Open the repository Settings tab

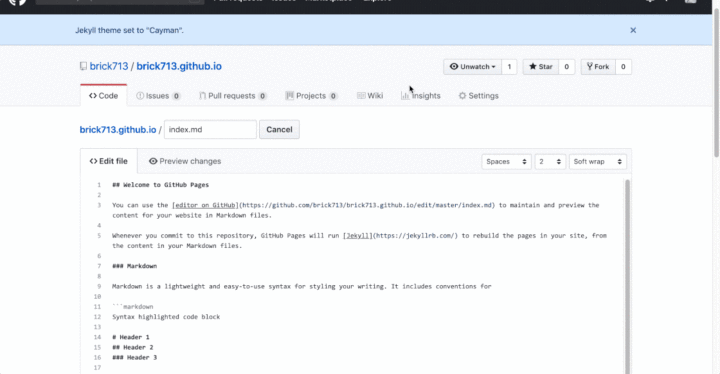(x=478, y=96)
